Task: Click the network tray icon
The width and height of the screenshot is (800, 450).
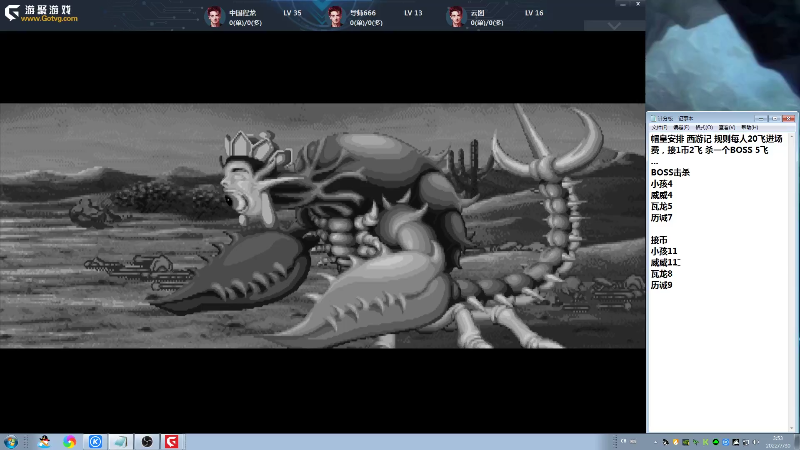Action: (745, 442)
